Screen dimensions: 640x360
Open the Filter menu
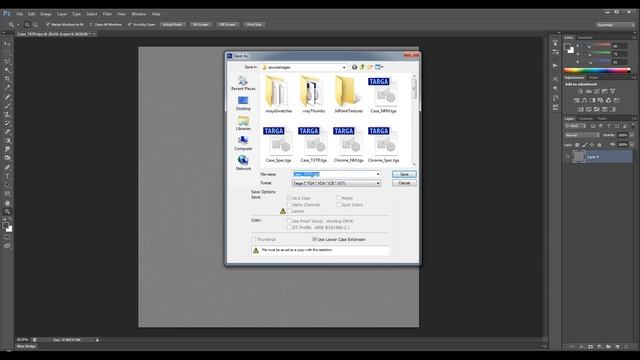pyautogui.click(x=107, y=14)
